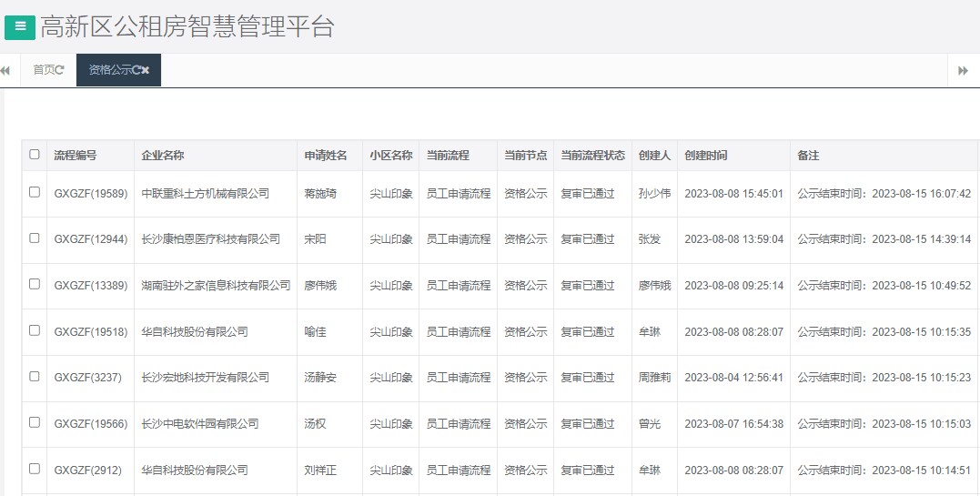
Task: Click remark ending 2023-08-15 10:15:03
Action: coord(884,423)
